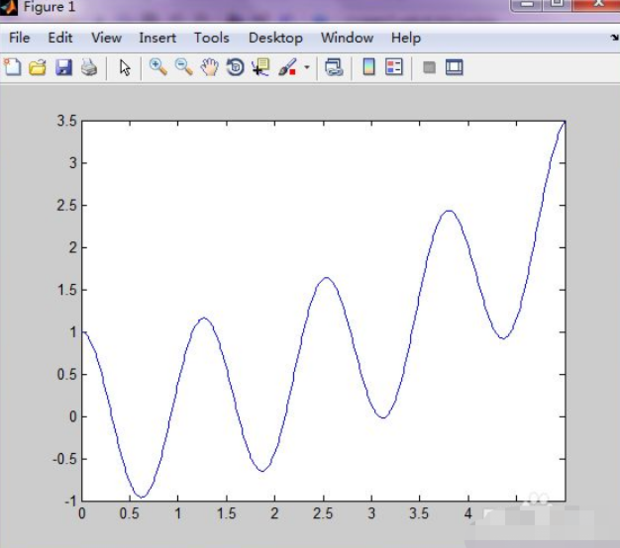This screenshot has width=620, height=548.
Task: Click the y-axis label 3.5
Action: coord(67,121)
